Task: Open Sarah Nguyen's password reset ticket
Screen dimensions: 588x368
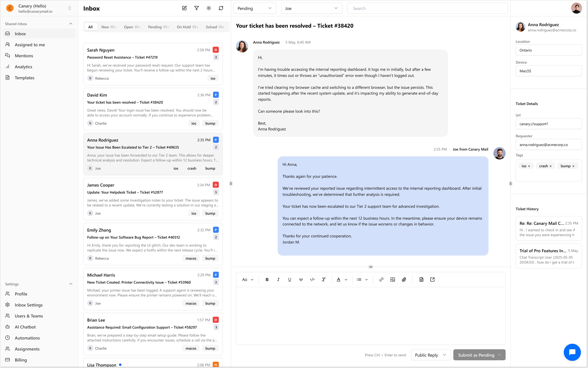Action: (x=153, y=64)
